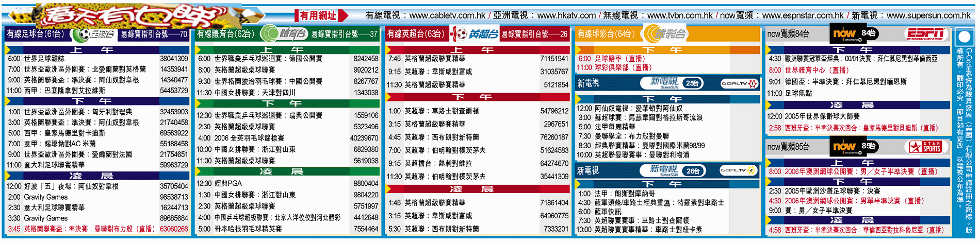Click the 足球台 soccer ball logo

(93, 34)
